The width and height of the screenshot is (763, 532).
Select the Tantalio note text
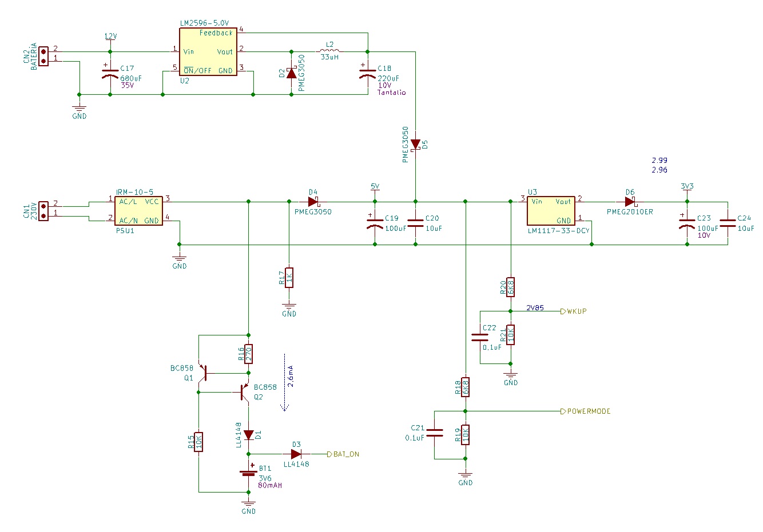[392, 93]
